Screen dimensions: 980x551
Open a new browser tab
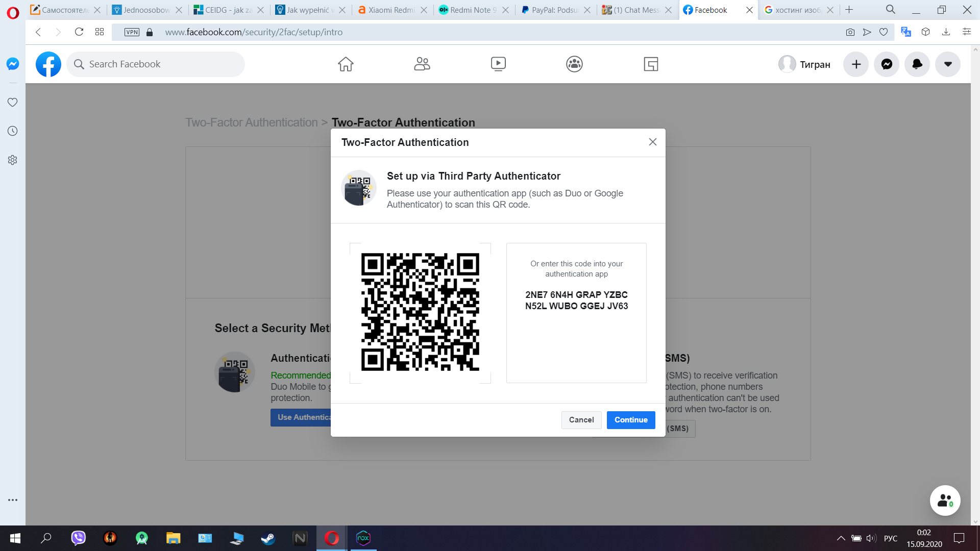pos(849,10)
